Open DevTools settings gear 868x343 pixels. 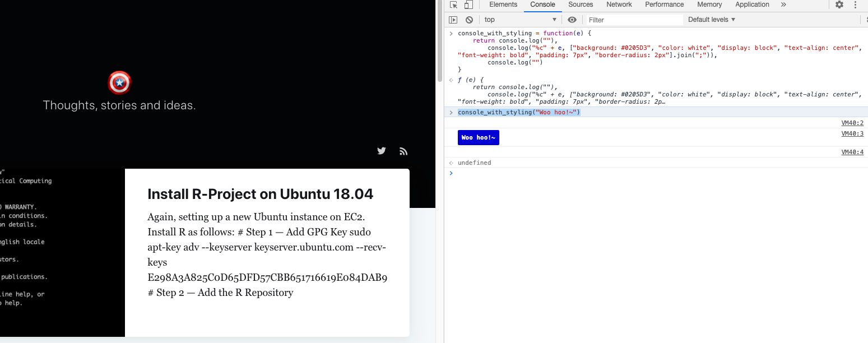[x=839, y=4]
